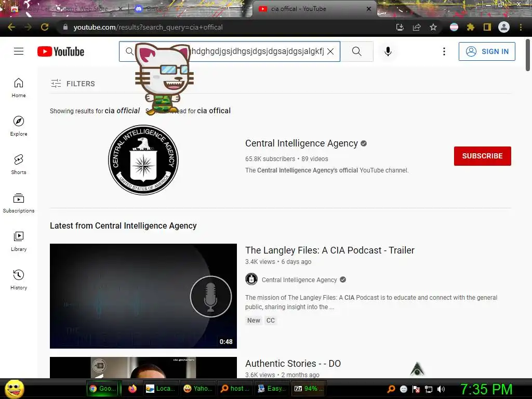Start voice search with the microphone
Screen dimensions: 532x399
coord(388,51)
